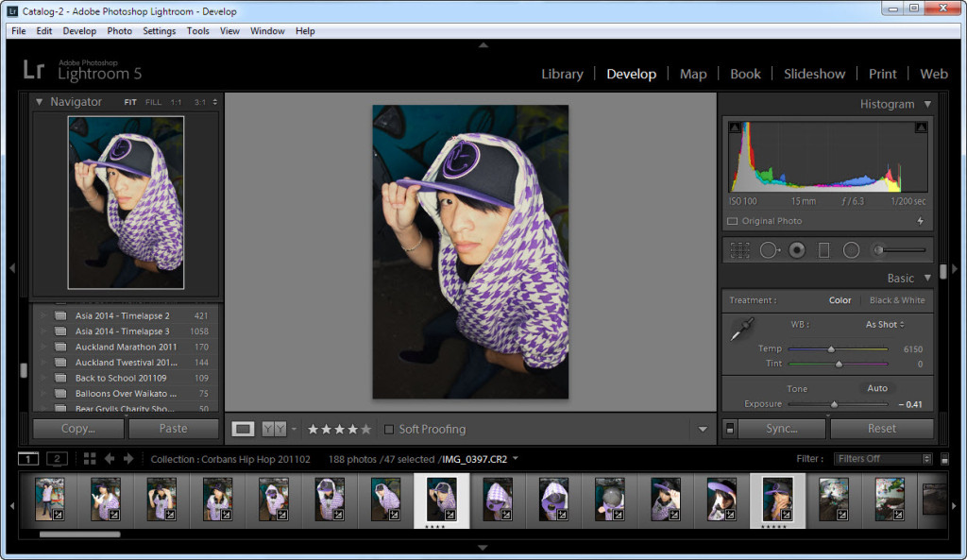Switch to the Library module
This screenshot has height=560, width=967.
pyautogui.click(x=562, y=74)
